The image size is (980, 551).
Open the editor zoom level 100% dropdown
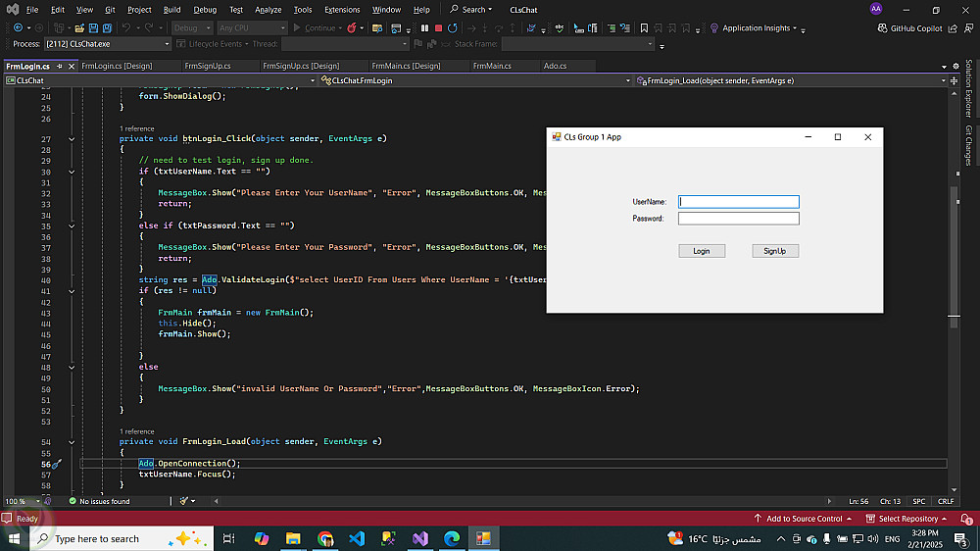tap(35, 501)
